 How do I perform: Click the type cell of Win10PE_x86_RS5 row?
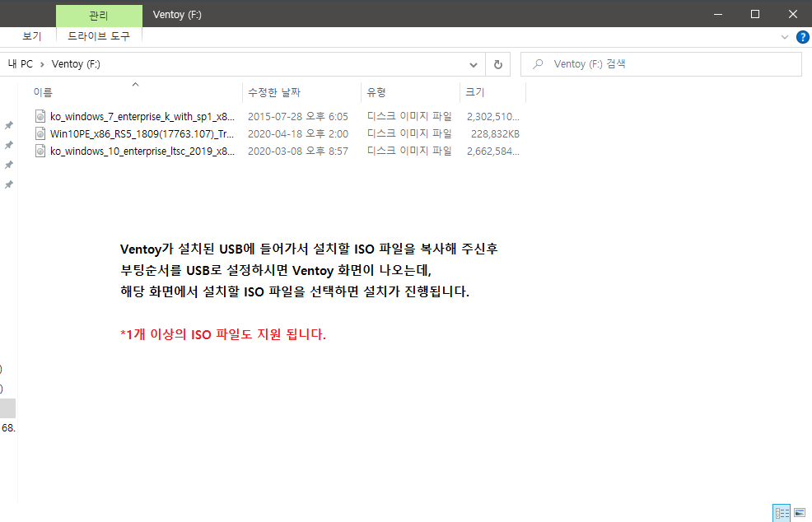tap(409, 133)
